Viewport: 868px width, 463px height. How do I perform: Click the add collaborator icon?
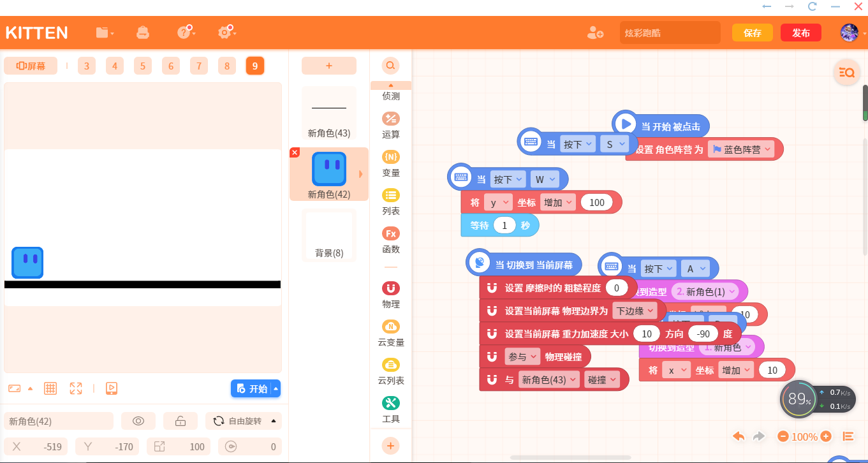click(x=596, y=33)
